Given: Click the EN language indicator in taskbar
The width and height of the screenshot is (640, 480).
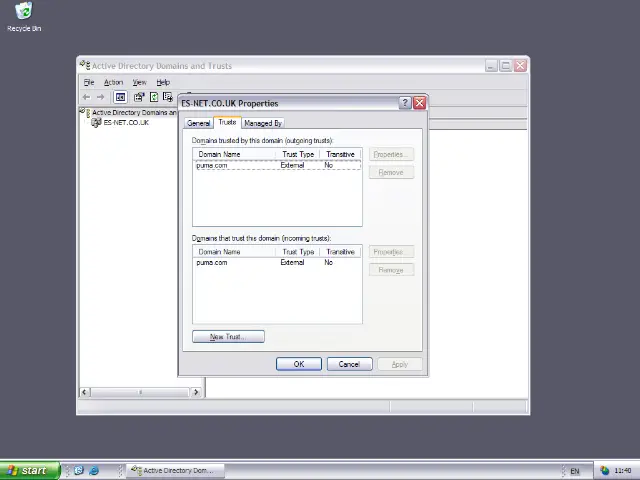Looking at the screenshot, I should (x=575, y=471).
